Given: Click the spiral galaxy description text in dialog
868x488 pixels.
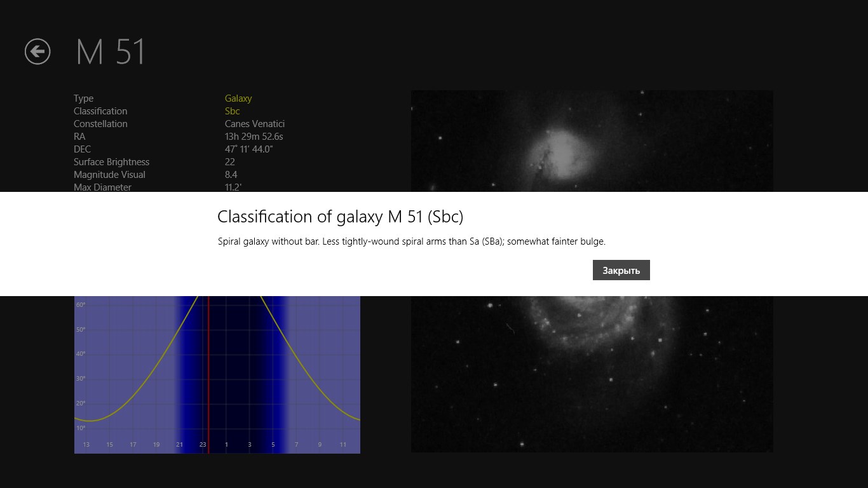Looking at the screenshot, I should coord(411,241).
